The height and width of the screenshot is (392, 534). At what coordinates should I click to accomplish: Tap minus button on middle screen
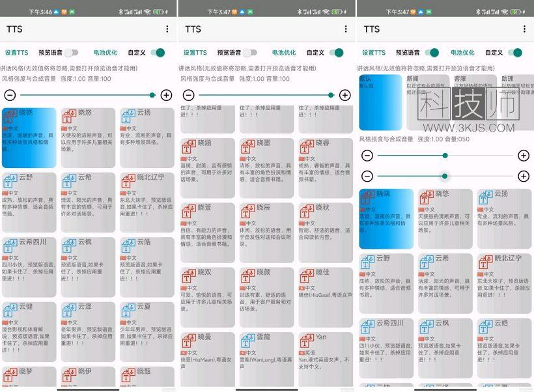click(x=189, y=95)
